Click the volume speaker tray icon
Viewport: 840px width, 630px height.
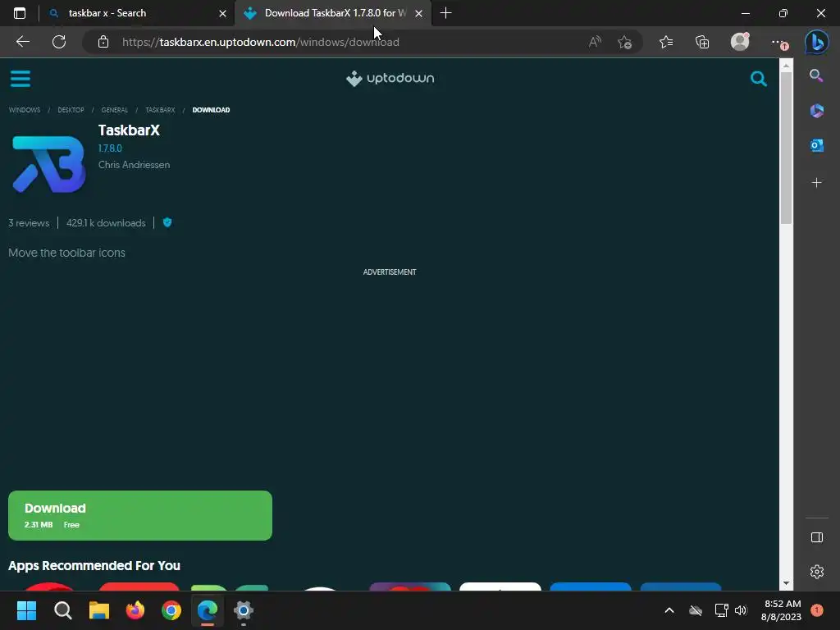(x=741, y=610)
